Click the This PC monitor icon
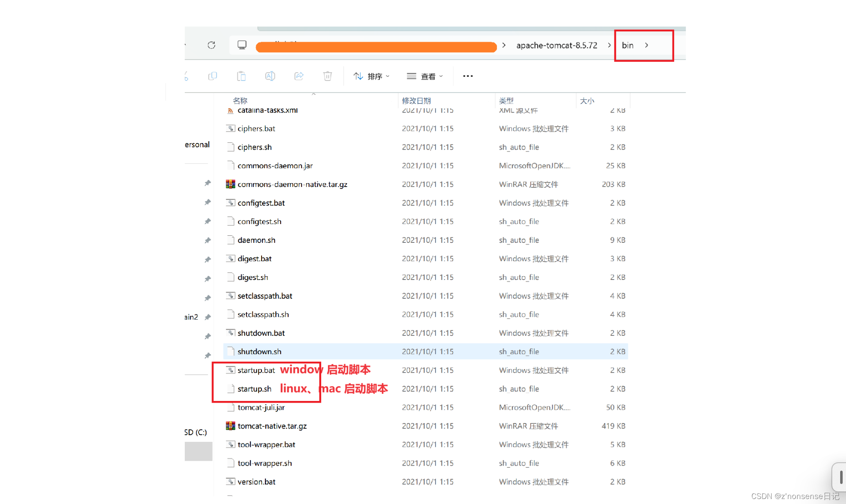 coord(242,45)
